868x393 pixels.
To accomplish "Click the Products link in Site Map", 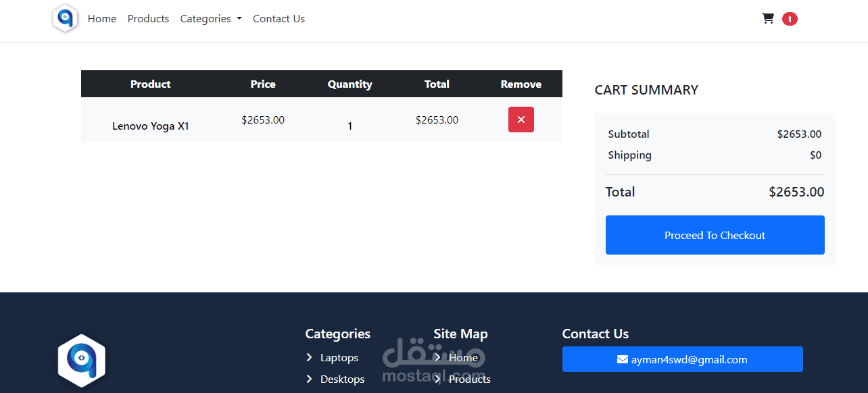I will tap(469, 379).
